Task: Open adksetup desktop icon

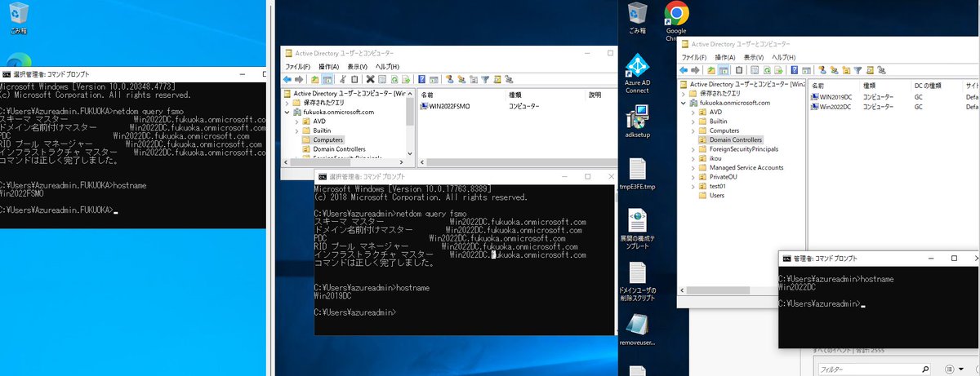Action: point(637,122)
